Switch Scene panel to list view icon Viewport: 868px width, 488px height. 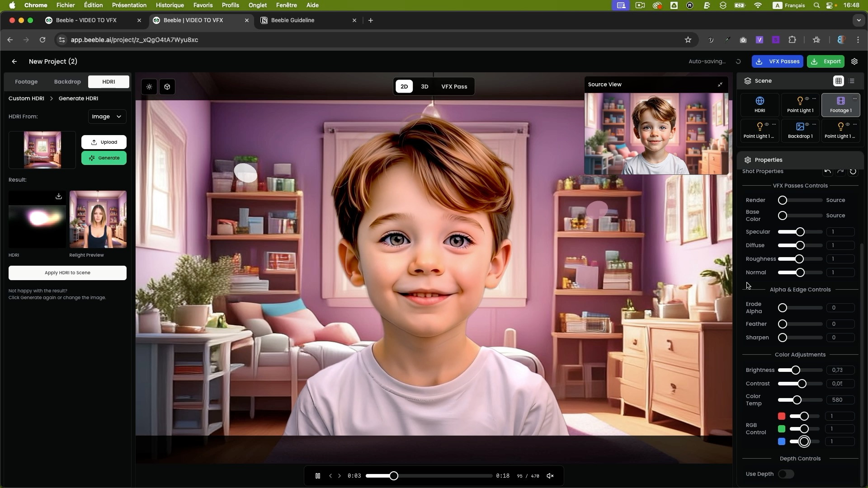tap(852, 81)
